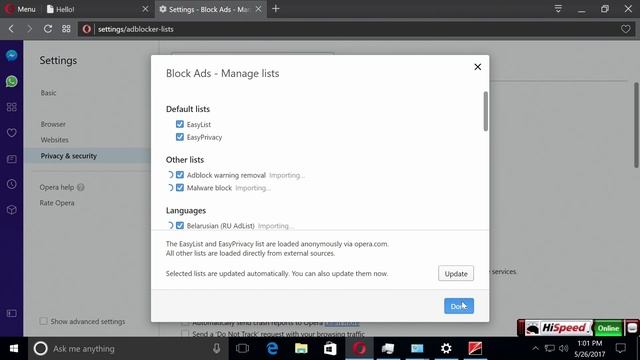Select Websites settings section
Screen dimensions: 640x360
[x=54, y=140]
